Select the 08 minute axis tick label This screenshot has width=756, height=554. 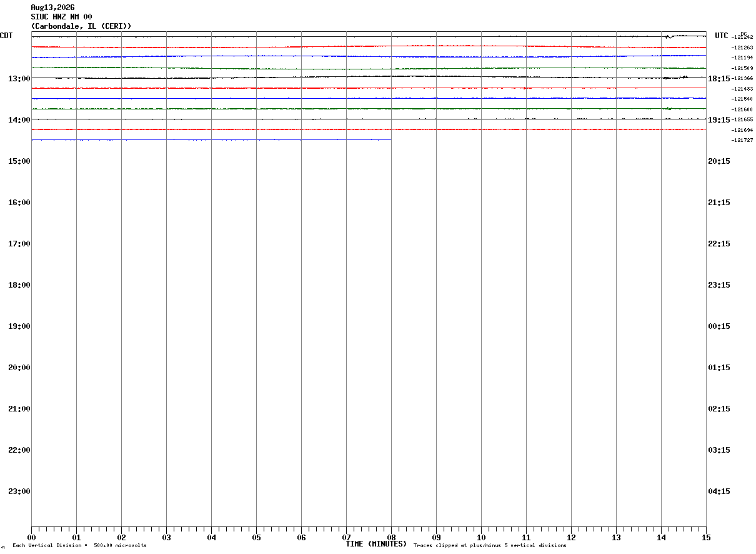391,537
